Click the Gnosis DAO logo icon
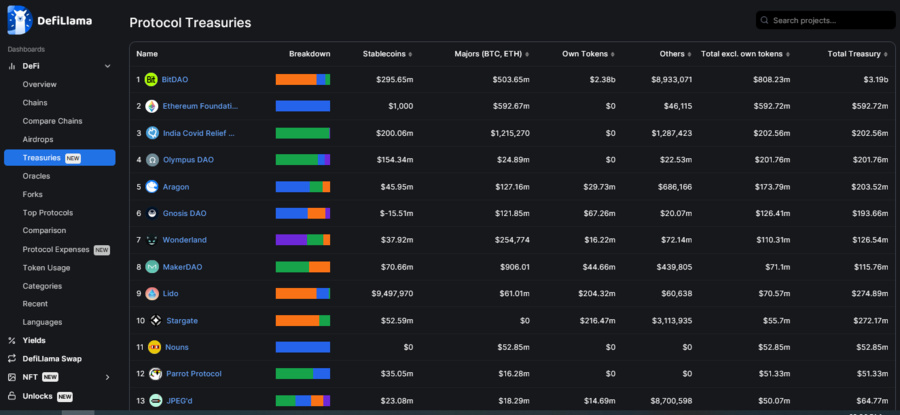Image resolution: width=900 pixels, height=415 pixels. click(152, 214)
